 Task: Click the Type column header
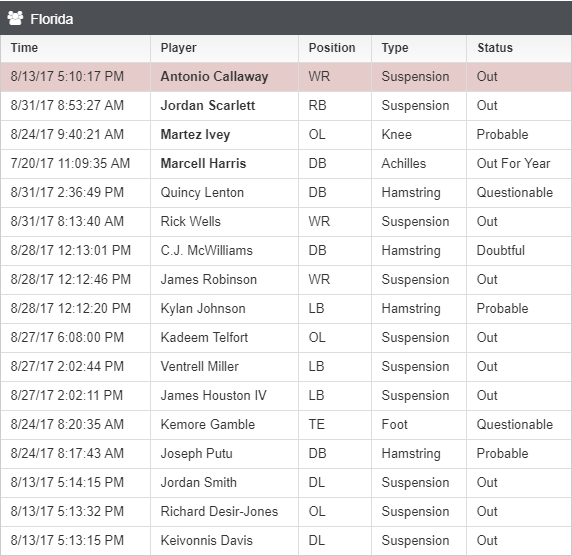[395, 48]
